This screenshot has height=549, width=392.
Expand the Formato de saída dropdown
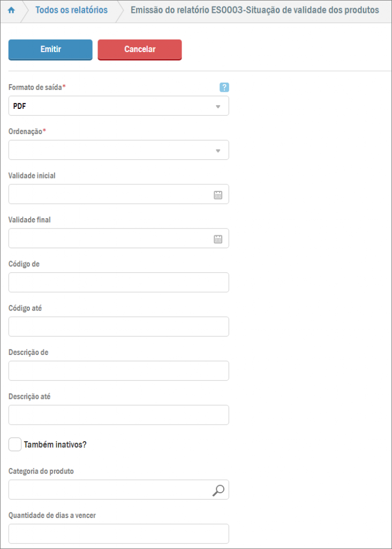[x=217, y=106]
